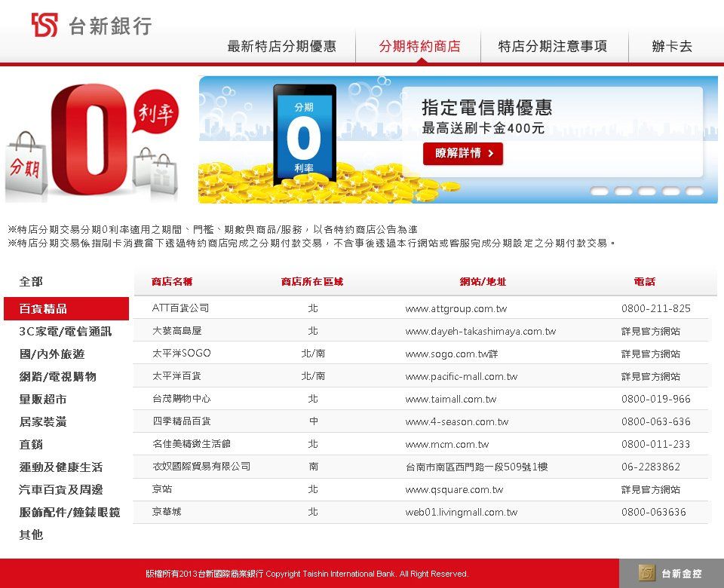Screen dimensions: 724x588
Task: Click the 商店所在區域 column header
Action: [312, 281]
